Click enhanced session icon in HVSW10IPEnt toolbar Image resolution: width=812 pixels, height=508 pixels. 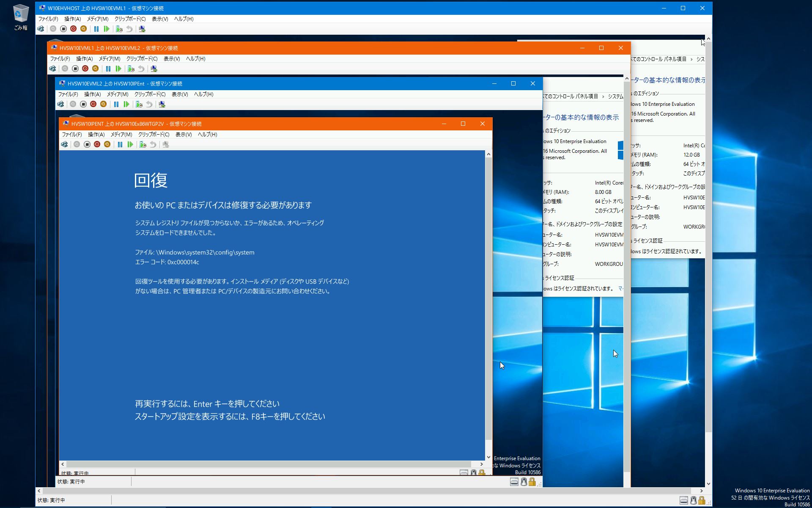click(162, 104)
